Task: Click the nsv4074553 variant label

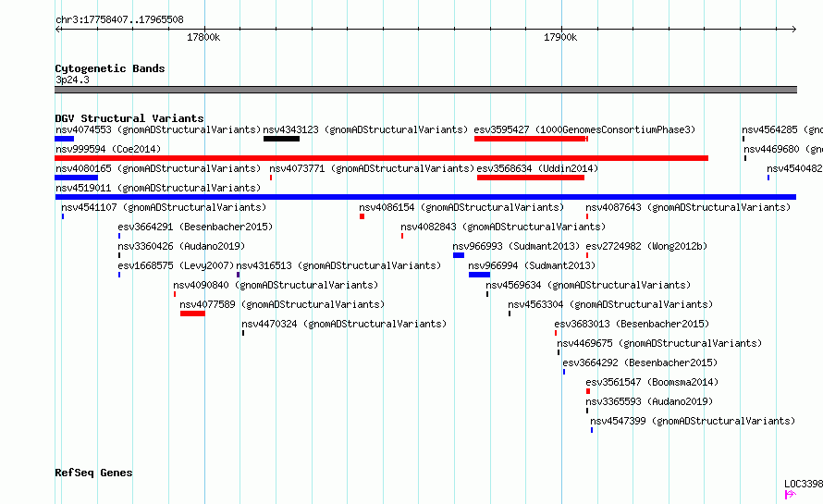Action: pyautogui.click(x=158, y=129)
